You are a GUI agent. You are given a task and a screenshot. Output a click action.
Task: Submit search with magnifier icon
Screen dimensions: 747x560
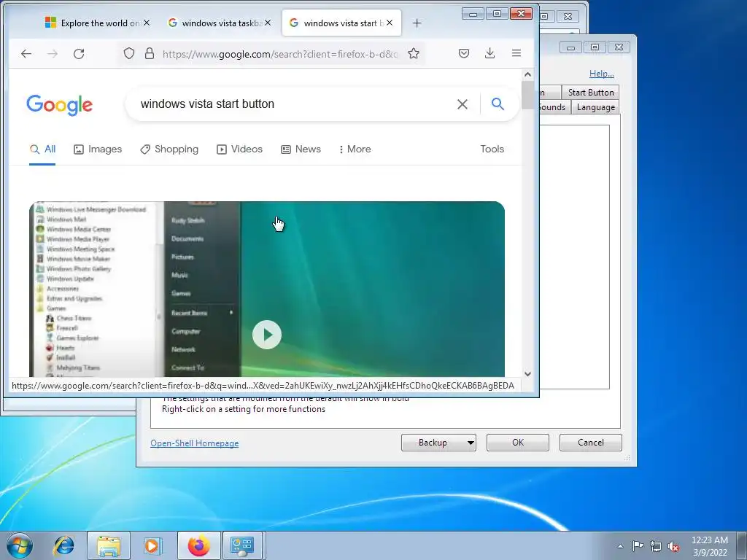pos(498,104)
